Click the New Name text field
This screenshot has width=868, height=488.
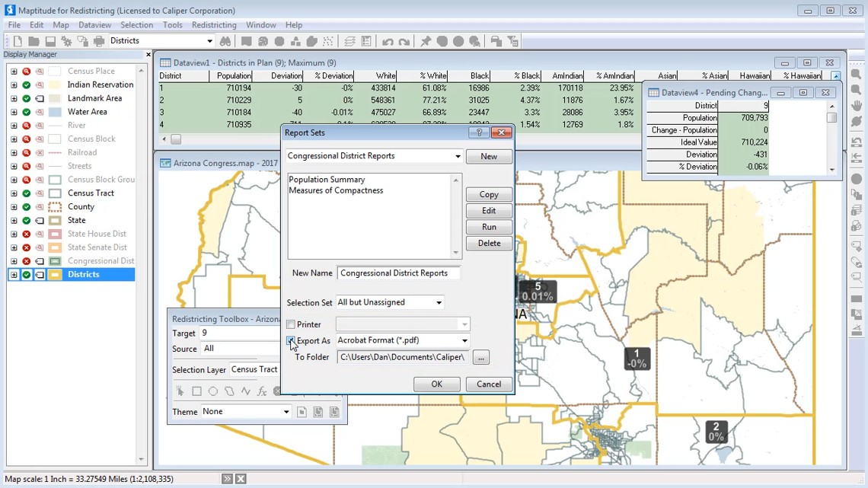398,273
